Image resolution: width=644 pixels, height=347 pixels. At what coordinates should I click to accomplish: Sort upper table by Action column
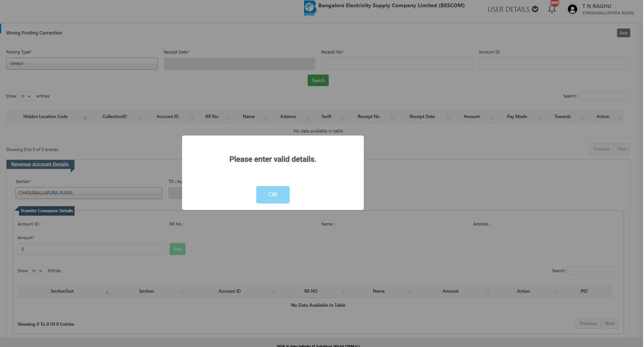click(x=606, y=117)
